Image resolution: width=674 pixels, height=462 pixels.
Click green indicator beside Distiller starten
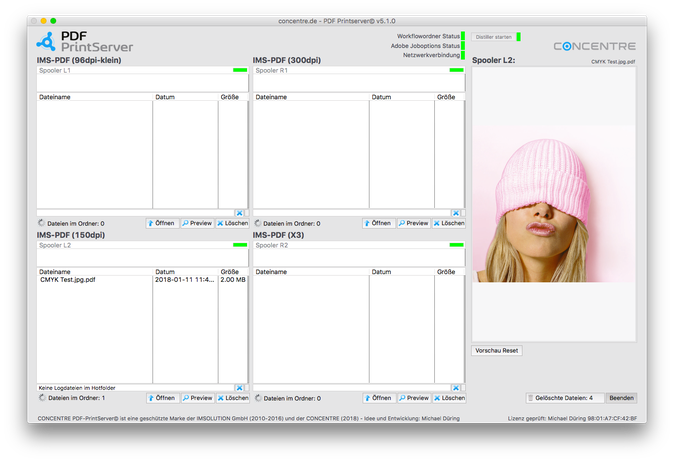(x=519, y=37)
